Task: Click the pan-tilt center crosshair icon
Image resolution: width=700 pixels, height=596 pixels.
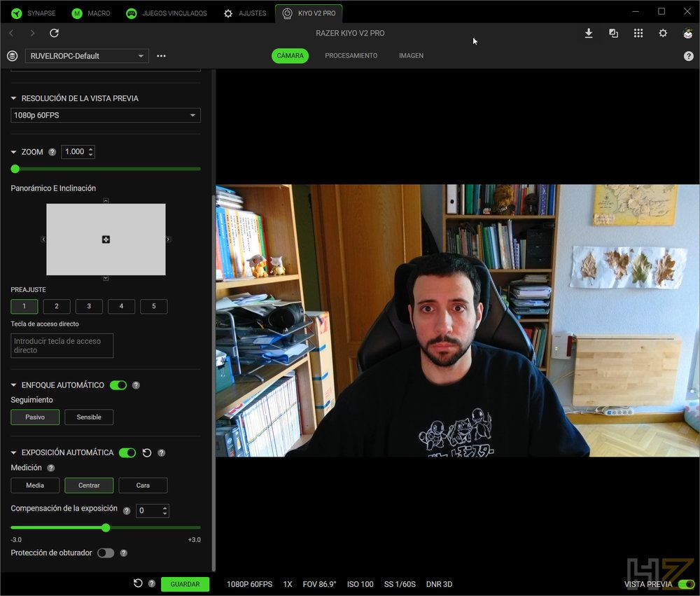Action: (x=106, y=240)
